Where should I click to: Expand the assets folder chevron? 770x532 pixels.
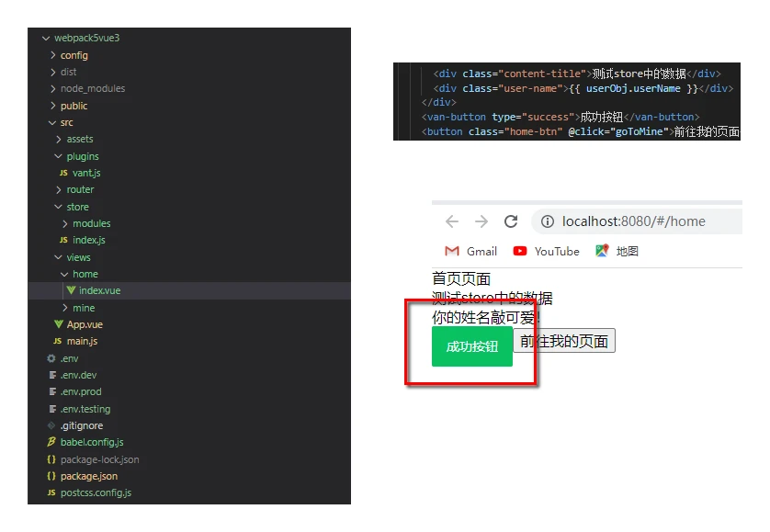(59, 139)
